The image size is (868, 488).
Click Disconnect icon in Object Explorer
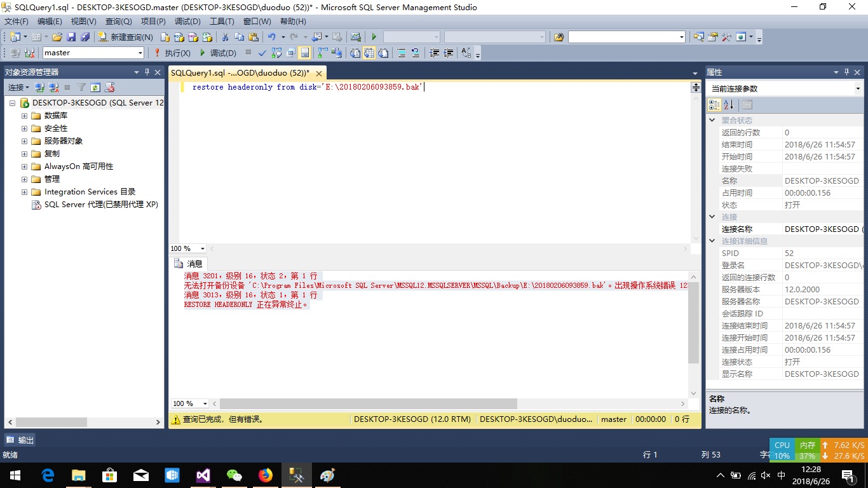pos(53,87)
